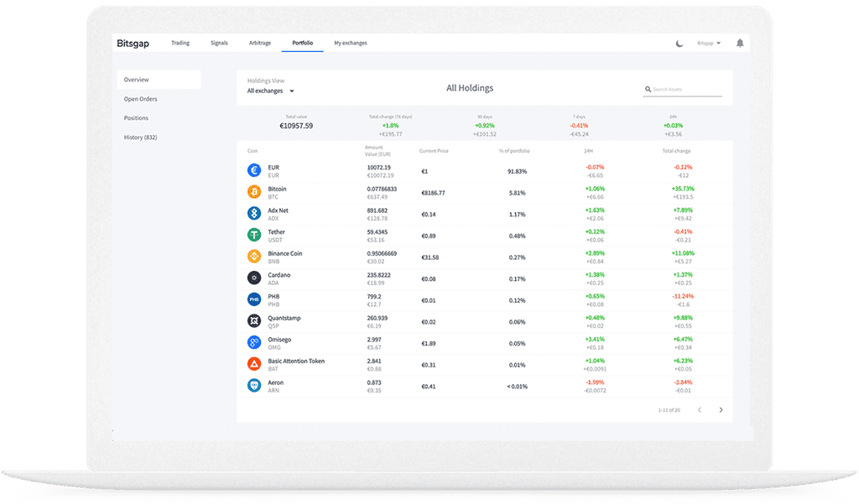This screenshot has height=504, width=859.
Task: Click page indicator 1-11 of 20
Action: tap(669, 410)
